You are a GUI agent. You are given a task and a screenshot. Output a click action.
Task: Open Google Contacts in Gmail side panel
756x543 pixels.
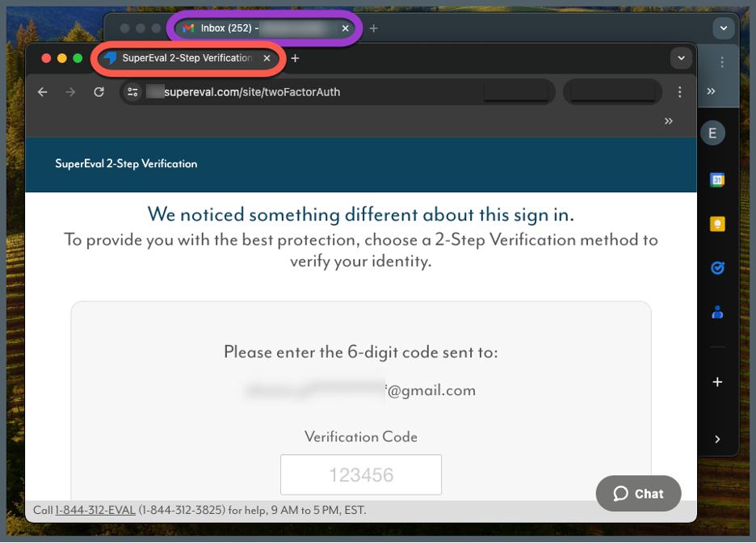[717, 313]
